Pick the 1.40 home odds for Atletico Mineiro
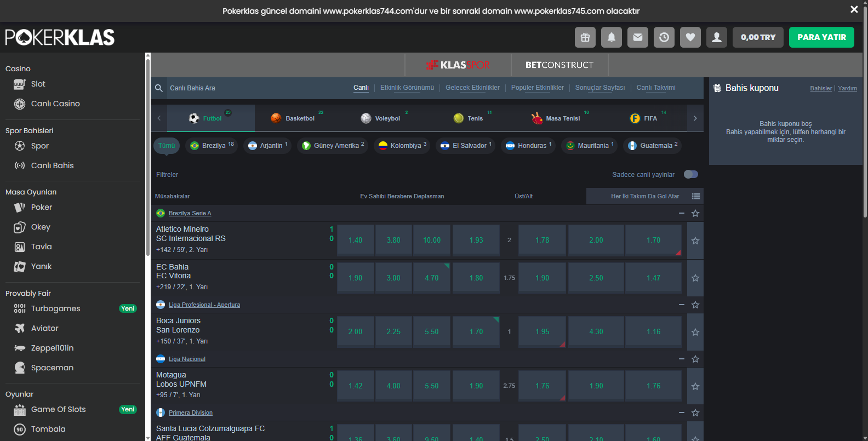Image resolution: width=868 pixels, height=441 pixels. 356,240
